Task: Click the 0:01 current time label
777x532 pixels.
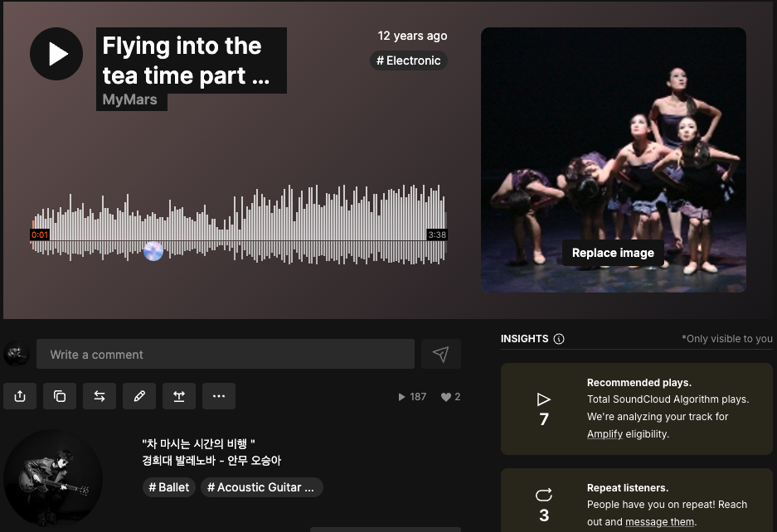Action: point(40,235)
